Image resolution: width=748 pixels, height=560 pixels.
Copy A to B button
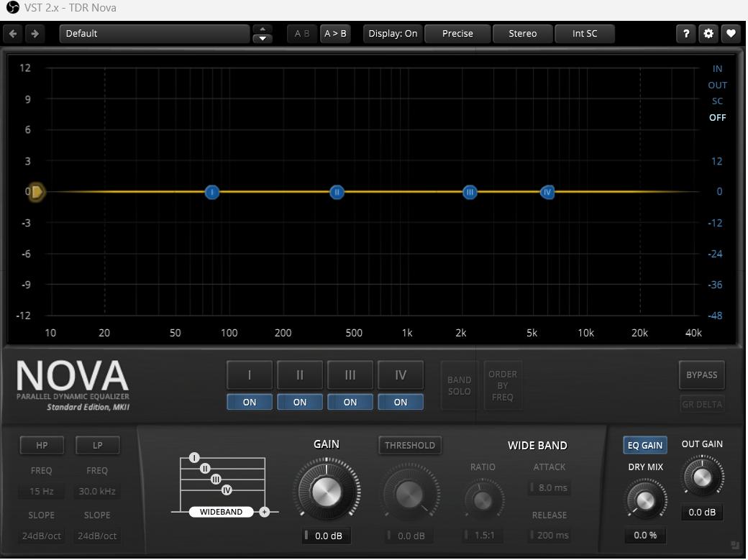(x=335, y=34)
